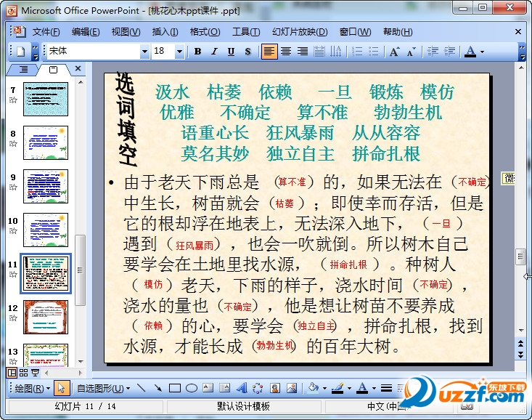The width and height of the screenshot is (532, 420).
Task: Go to next slide with double-down arrow
Action: [521, 355]
